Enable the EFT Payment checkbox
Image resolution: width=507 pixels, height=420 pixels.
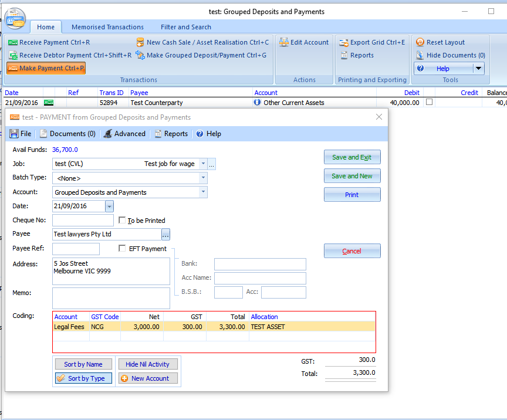click(x=122, y=249)
